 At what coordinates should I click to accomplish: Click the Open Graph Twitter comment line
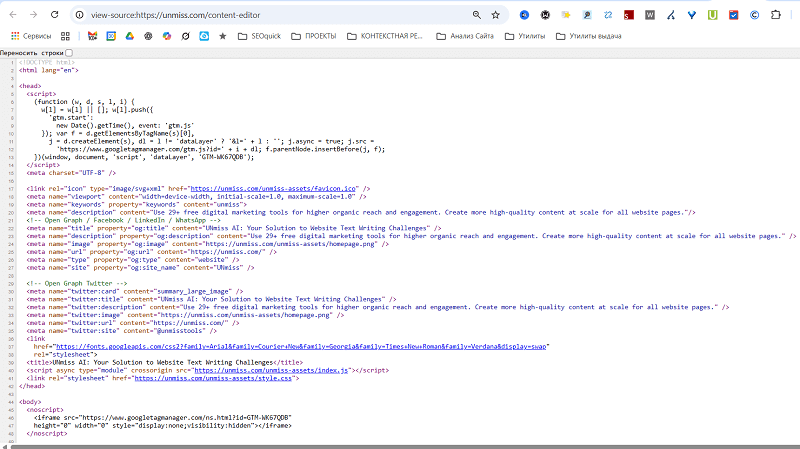77,283
